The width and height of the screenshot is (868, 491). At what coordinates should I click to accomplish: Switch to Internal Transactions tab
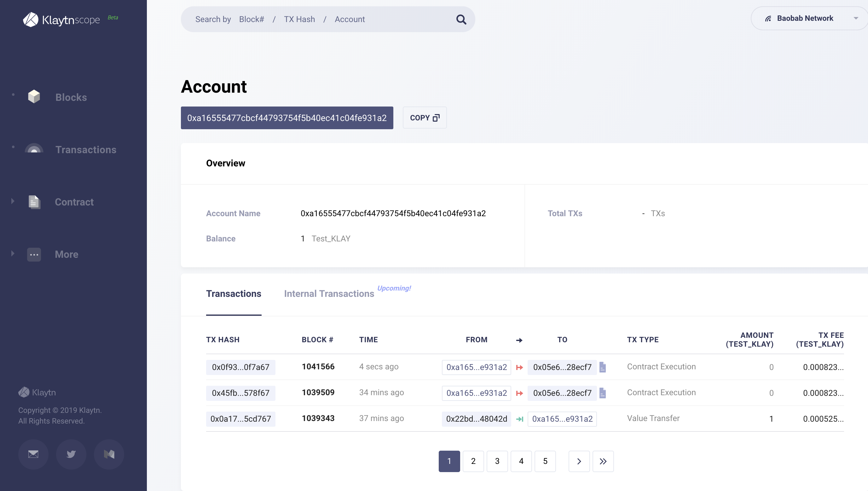pyautogui.click(x=329, y=293)
